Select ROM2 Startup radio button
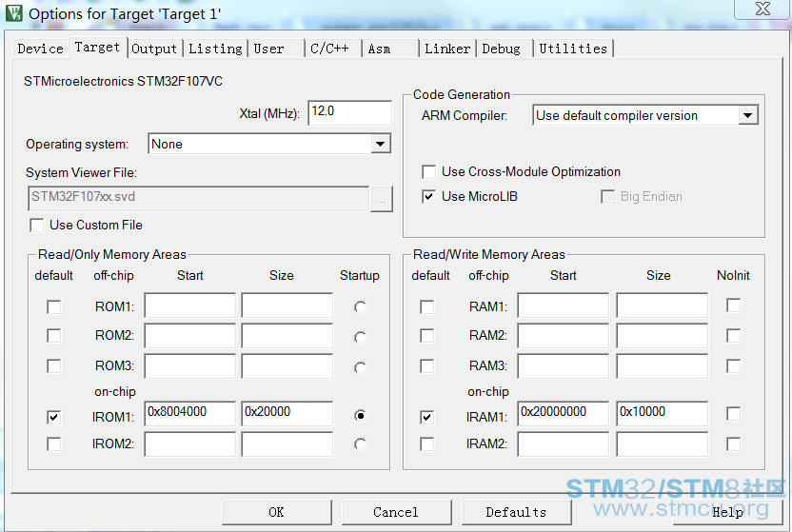Screen dimensions: 792x532 coord(360,337)
